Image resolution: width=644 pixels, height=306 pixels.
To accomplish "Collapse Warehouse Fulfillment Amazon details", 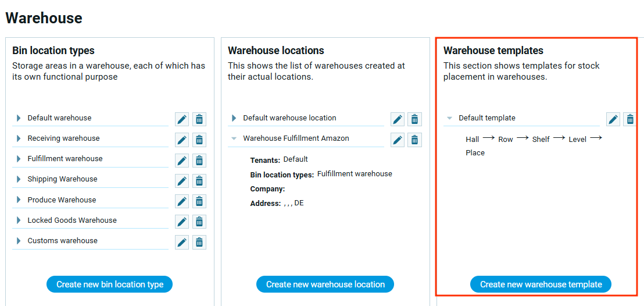I will tap(234, 138).
